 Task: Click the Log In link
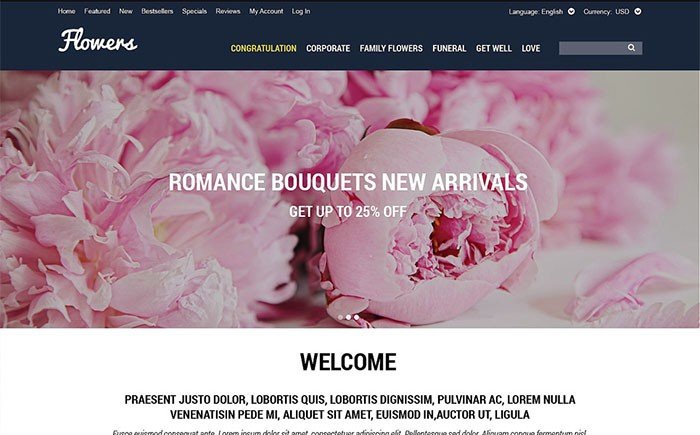tap(301, 11)
